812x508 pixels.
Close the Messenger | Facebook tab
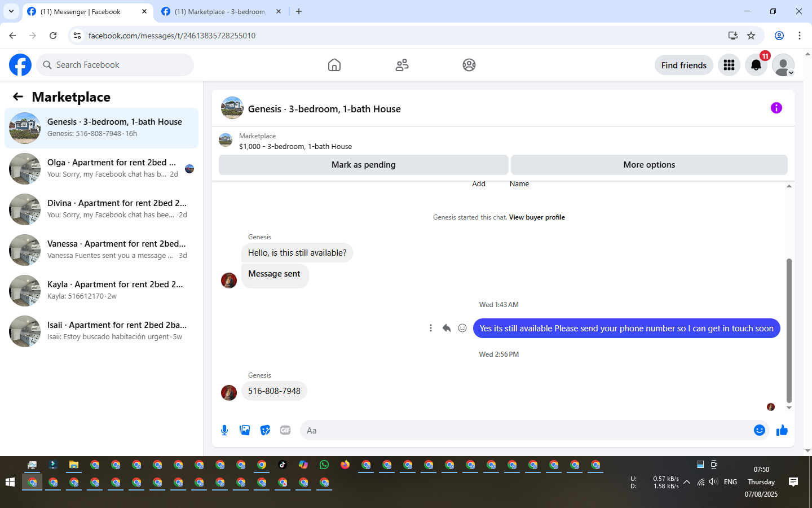(x=144, y=11)
